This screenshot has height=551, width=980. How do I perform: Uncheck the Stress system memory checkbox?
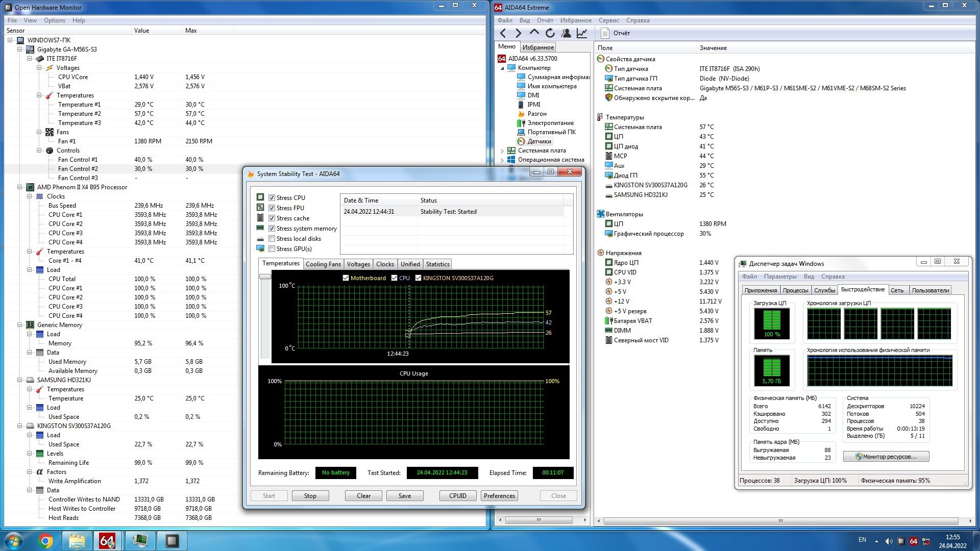point(272,229)
